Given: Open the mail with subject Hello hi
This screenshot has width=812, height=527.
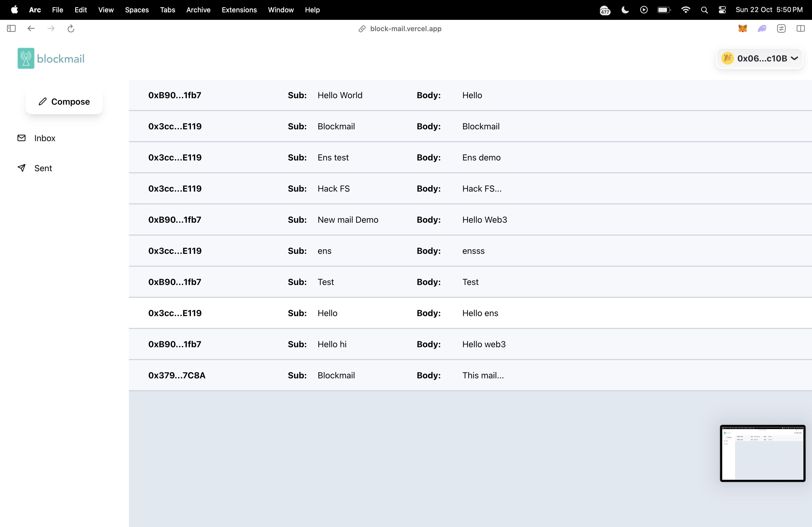Looking at the screenshot, I should click(x=470, y=344).
